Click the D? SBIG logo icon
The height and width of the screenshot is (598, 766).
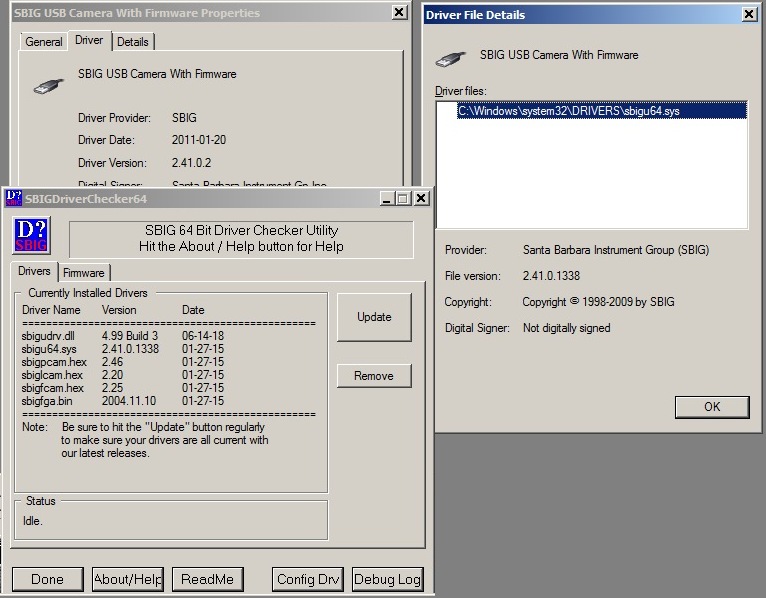[x=31, y=235]
